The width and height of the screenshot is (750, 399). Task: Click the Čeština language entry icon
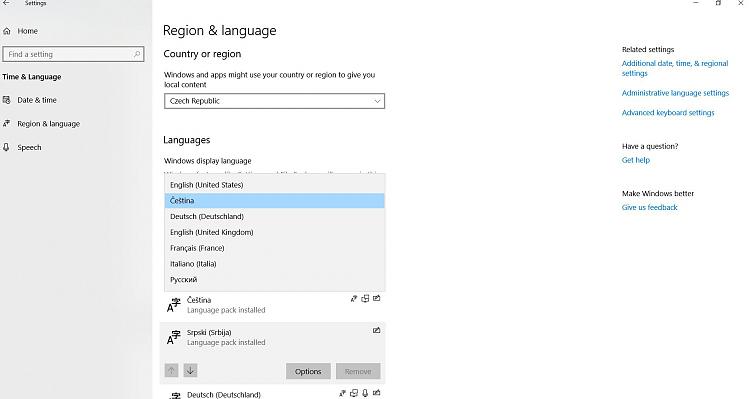click(173, 305)
